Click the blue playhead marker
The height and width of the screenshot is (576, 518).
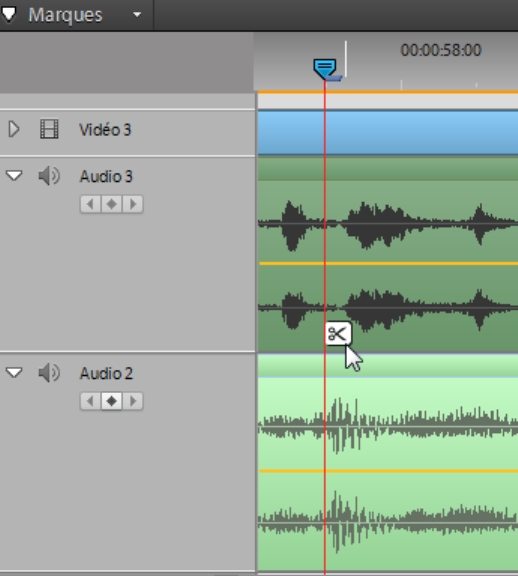coord(325,69)
